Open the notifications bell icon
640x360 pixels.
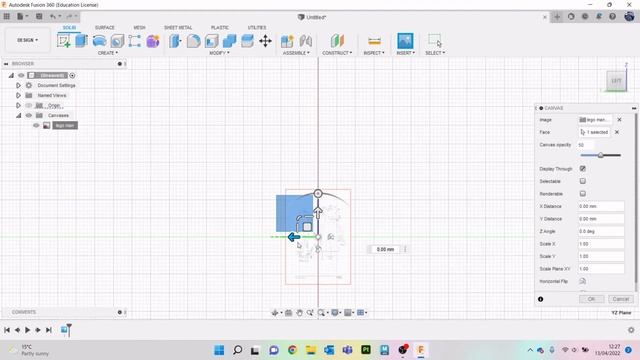click(x=599, y=17)
